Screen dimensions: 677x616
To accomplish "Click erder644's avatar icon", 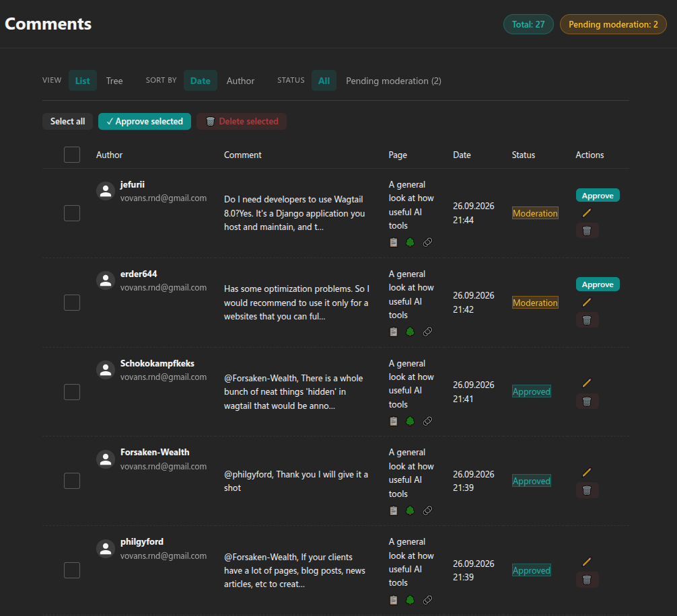I will pyautogui.click(x=106, y=280).
